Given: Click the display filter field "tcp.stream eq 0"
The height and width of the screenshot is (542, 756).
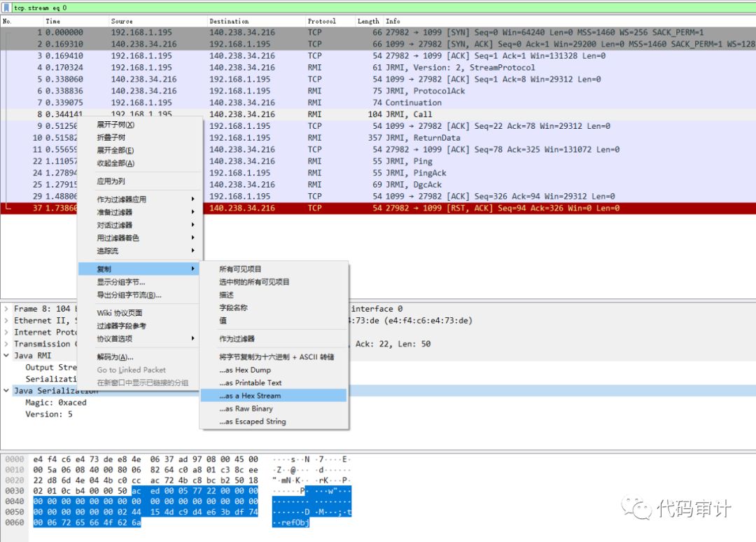Looking at the screenshot, I should [x=384, y=8].
